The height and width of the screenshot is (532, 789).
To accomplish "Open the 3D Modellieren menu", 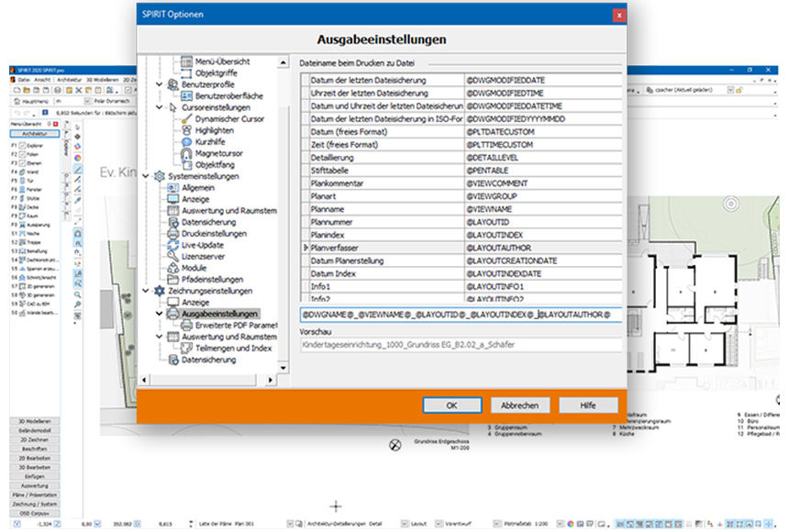I will coord(93,80).
